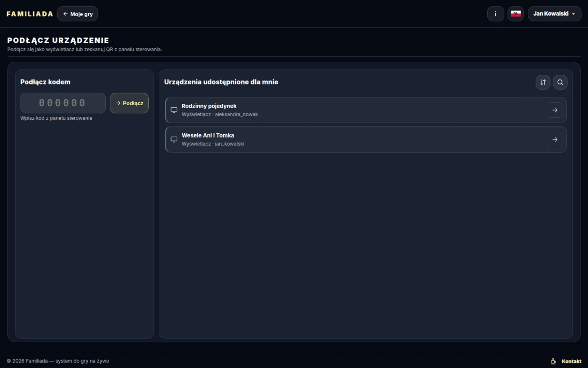Screen dimensions: 588x368
Task: Open the info button in header
Action: pos(496,14)
